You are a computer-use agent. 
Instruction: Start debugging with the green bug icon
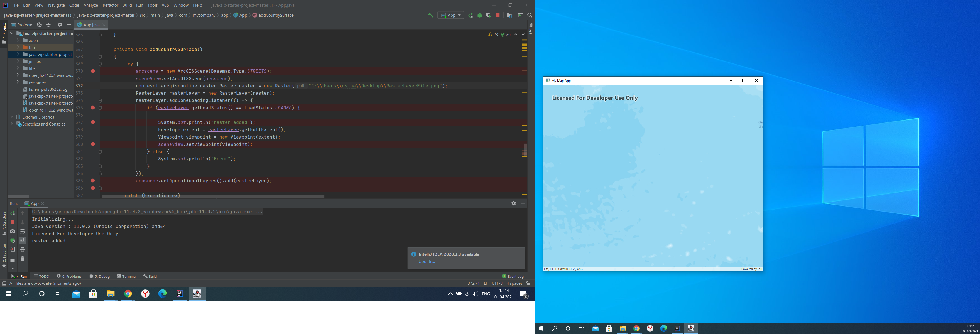click(x=479, y=15)
